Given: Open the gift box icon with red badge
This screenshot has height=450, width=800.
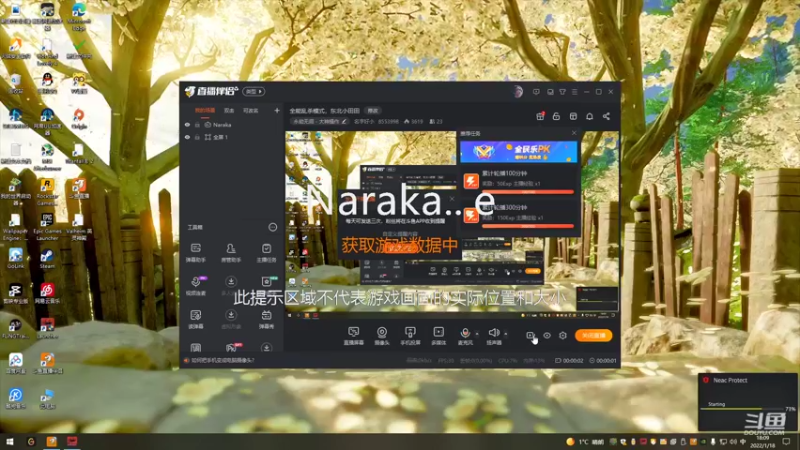Looking at the screenshot, I should 540,116.
